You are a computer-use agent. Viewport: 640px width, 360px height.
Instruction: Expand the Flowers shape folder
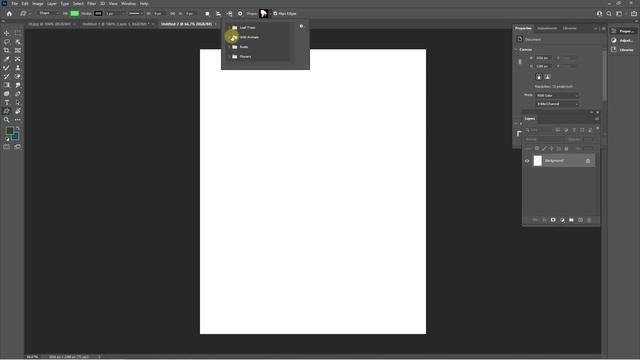pos(229,57)
